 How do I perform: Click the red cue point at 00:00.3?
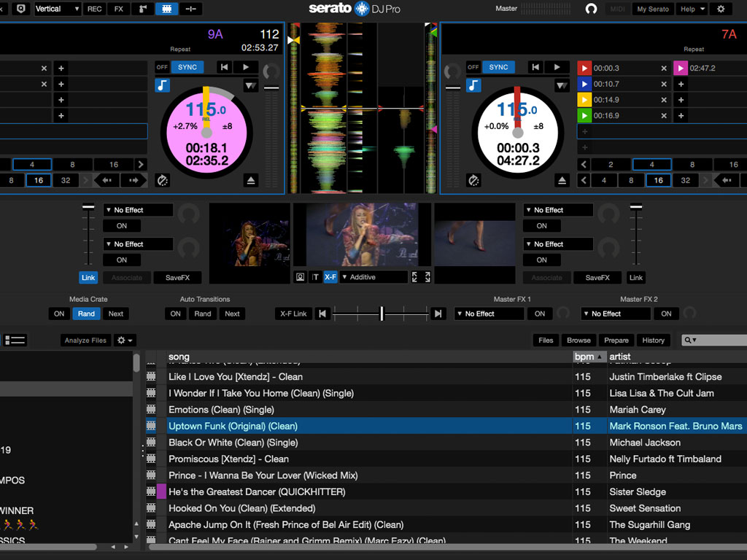[x=584, y=68]
